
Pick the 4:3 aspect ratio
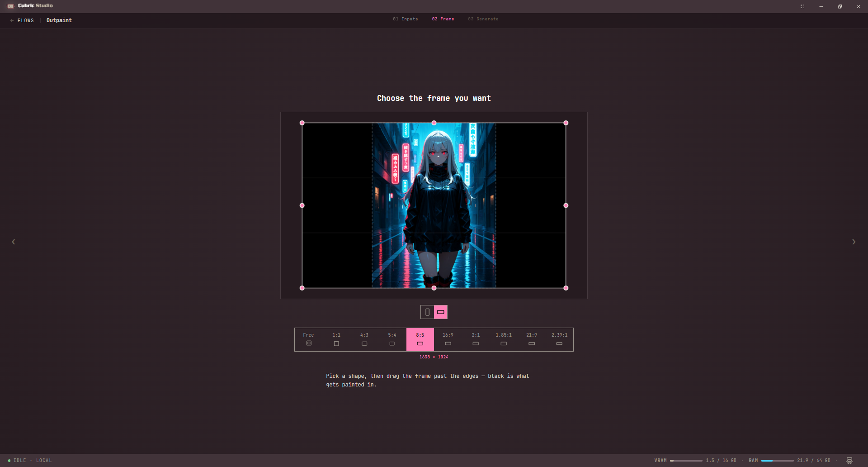tap(364, 339)
